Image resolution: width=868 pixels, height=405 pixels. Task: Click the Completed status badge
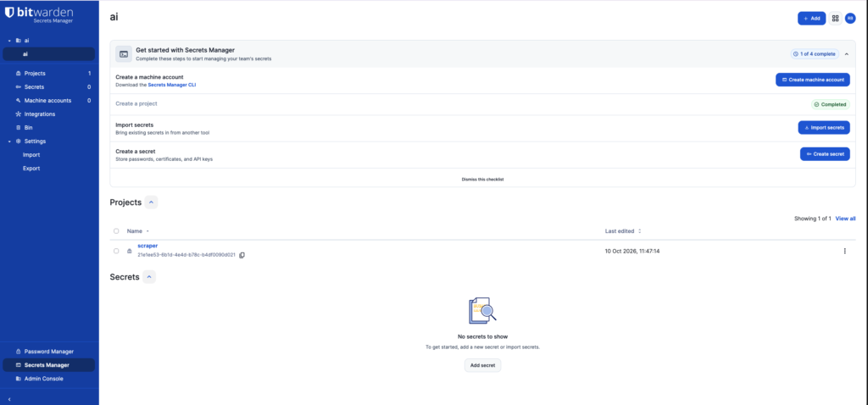[x=831, y=104]
